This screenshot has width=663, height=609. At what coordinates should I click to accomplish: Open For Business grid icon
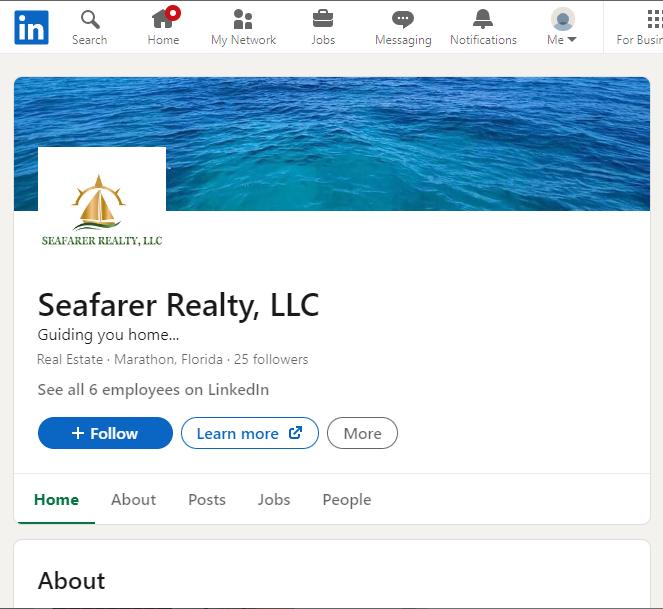pyautogui.click(x=655, y=19)
